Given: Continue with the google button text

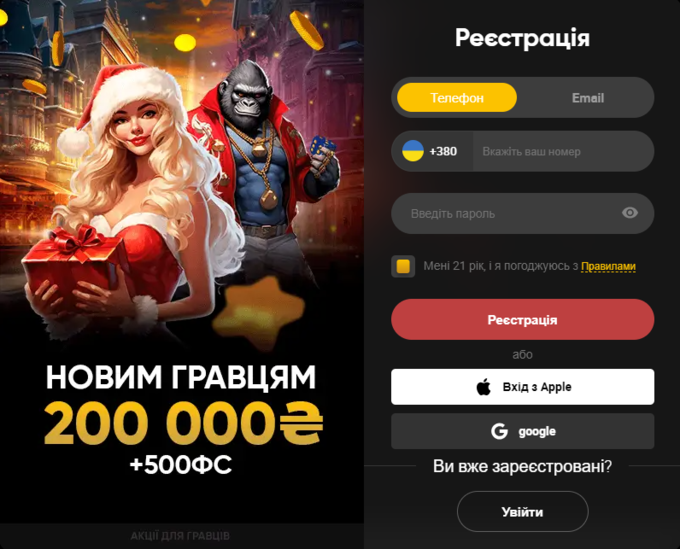Looking at the screenshot, I should pyautogui.click(x=537, y=431).
